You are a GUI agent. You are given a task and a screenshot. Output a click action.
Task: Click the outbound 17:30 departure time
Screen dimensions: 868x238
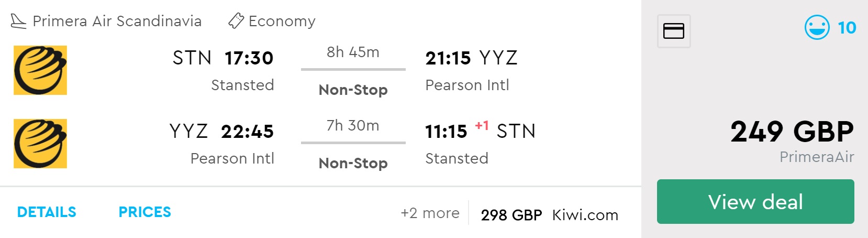pyautogui.click(x=249, y=58)
